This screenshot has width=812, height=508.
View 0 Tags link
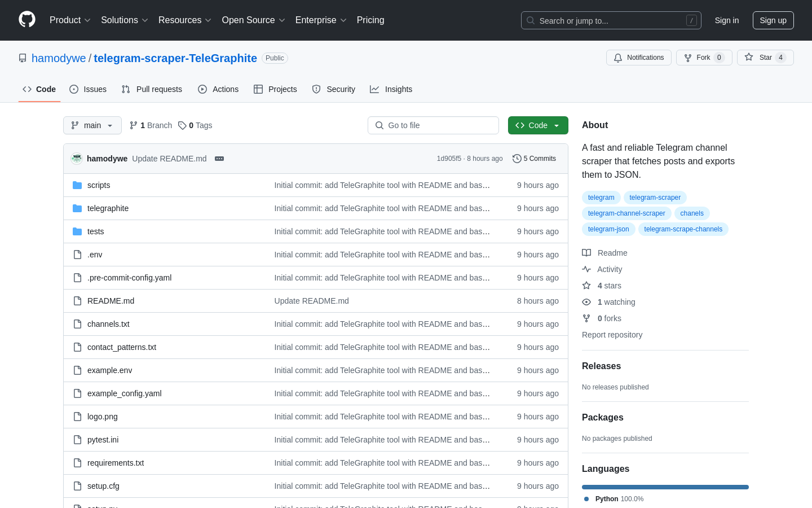(x=195, y=125)
